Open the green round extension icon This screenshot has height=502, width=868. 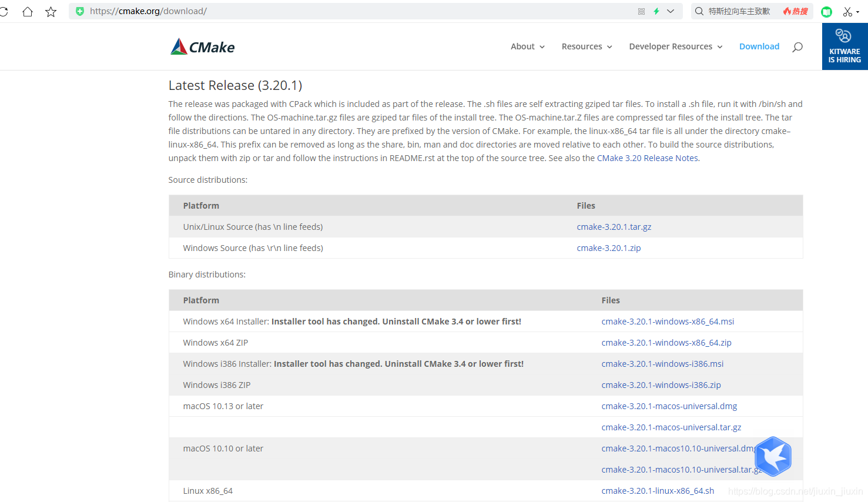tap(827, 12)
